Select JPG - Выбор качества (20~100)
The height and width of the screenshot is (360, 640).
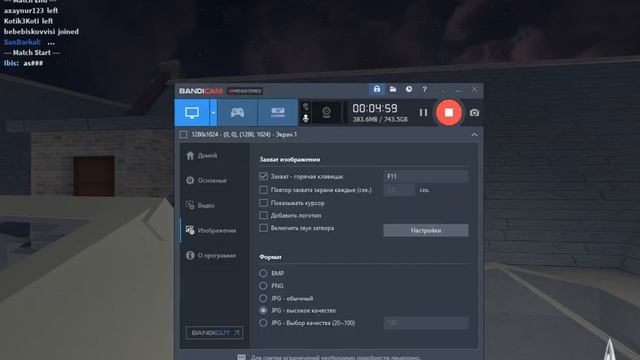coord(263,323)
